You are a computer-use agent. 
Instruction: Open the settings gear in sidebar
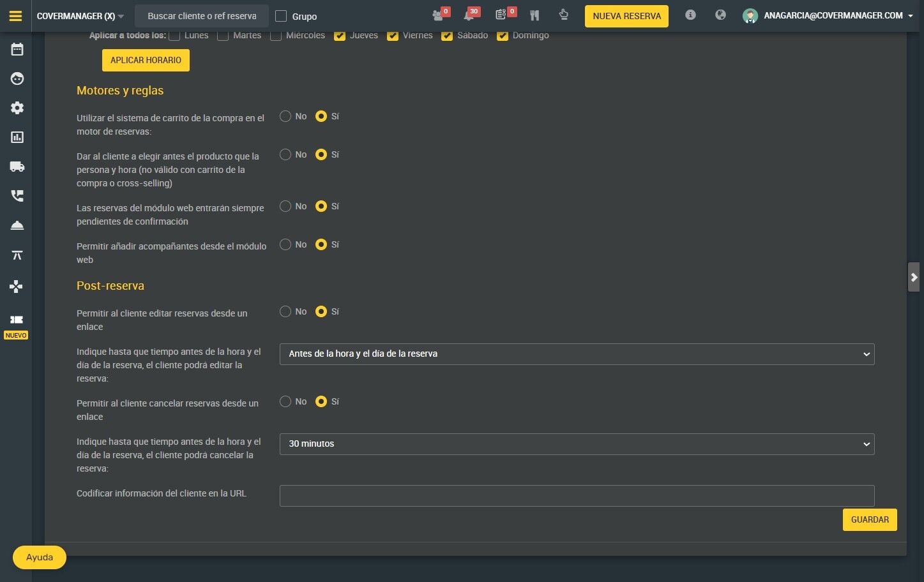click(17, 108)
